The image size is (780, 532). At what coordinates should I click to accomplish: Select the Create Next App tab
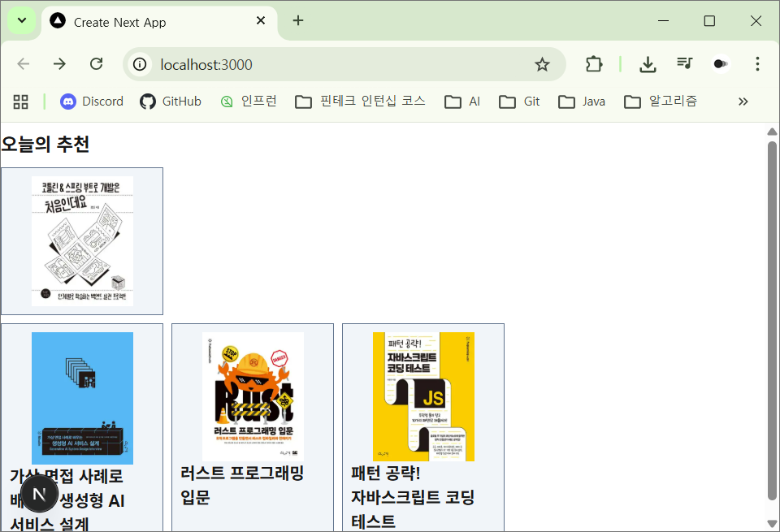point(154,22)
